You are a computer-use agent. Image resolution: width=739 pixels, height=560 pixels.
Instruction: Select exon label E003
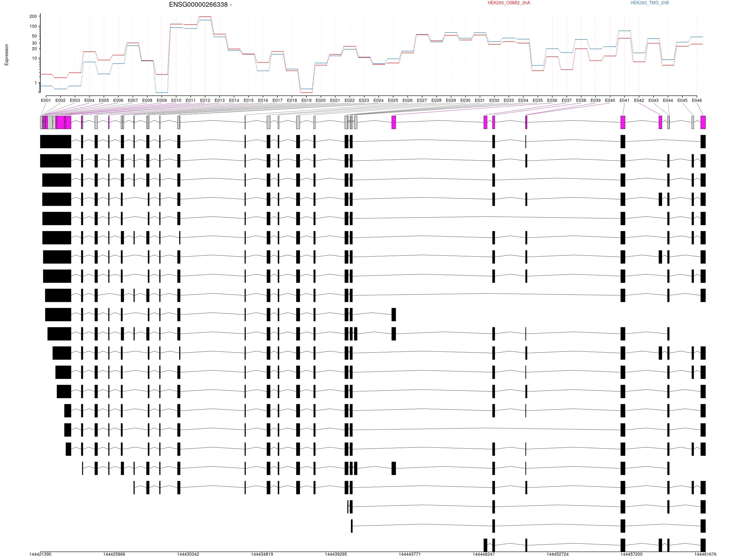[75, 100]
